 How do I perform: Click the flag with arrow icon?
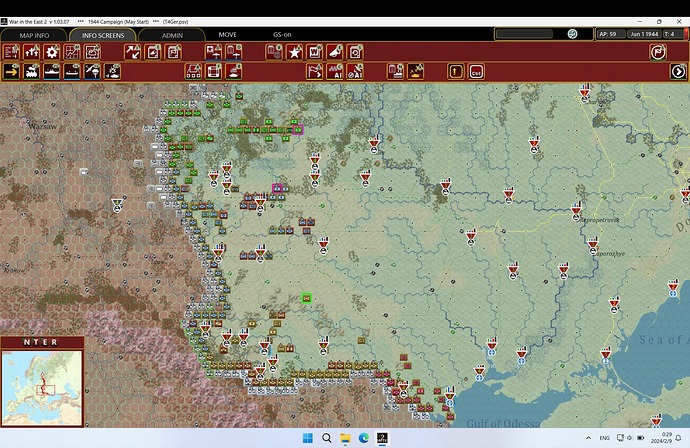click(x=314, y=71)
